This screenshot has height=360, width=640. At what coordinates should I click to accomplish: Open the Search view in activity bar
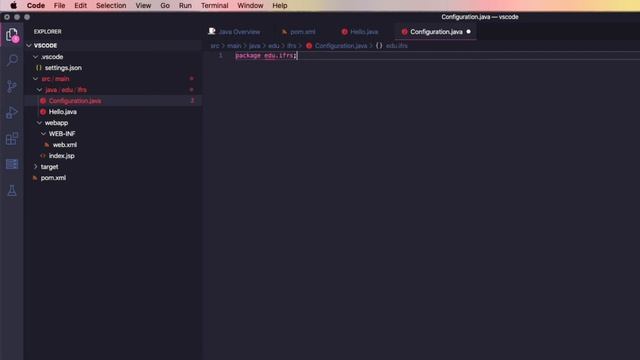pos(12,60)
